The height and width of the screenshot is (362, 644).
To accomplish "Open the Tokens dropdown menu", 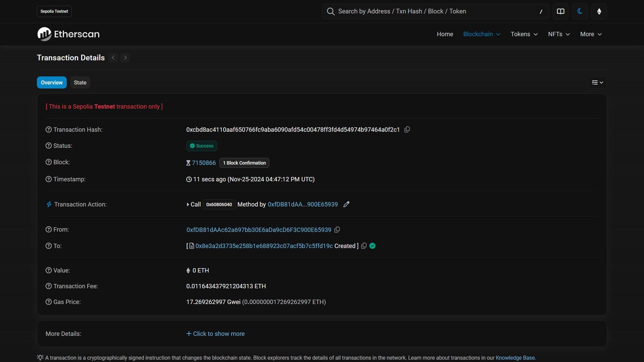I will coord(524,34).
